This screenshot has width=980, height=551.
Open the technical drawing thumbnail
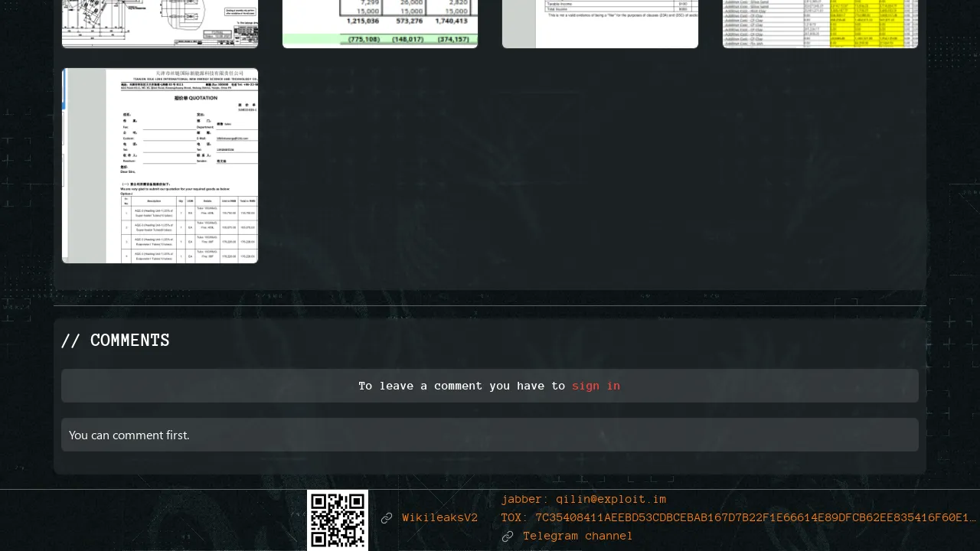160,23
